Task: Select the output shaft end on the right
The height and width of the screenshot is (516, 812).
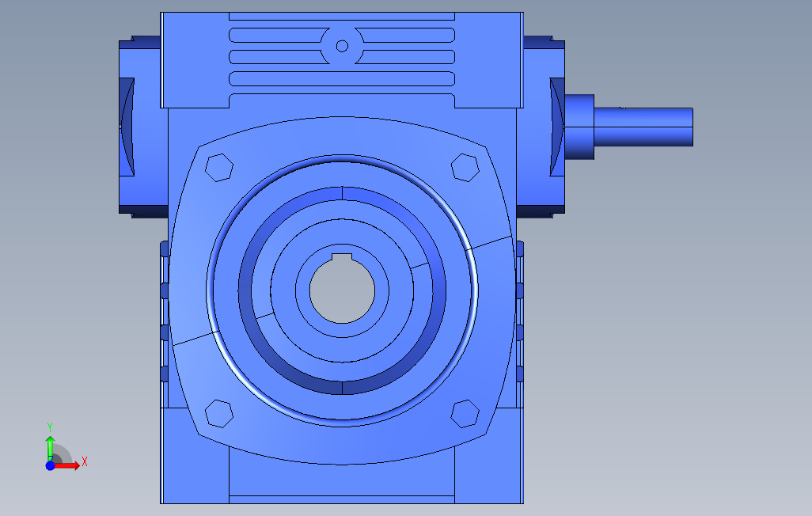Action: (643, 127)
